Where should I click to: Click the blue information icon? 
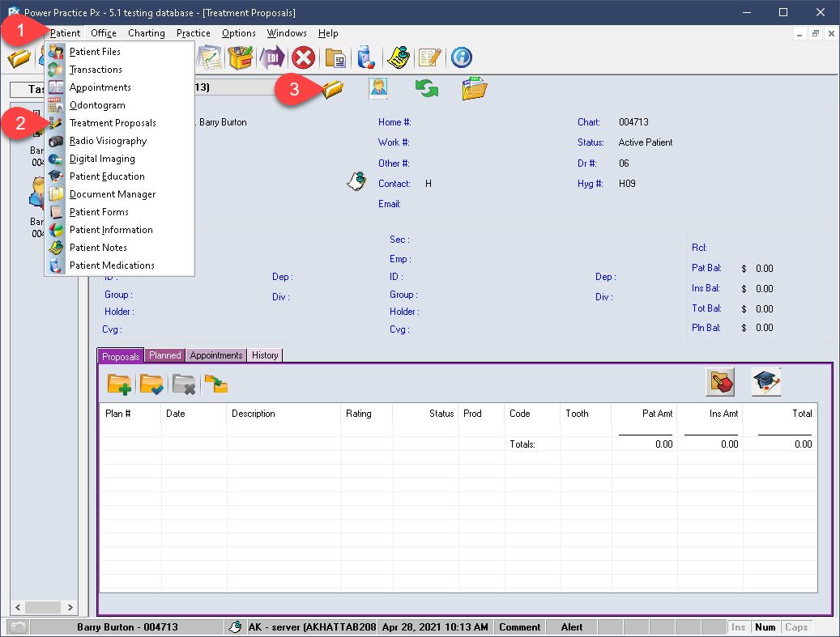click(461, 57)
